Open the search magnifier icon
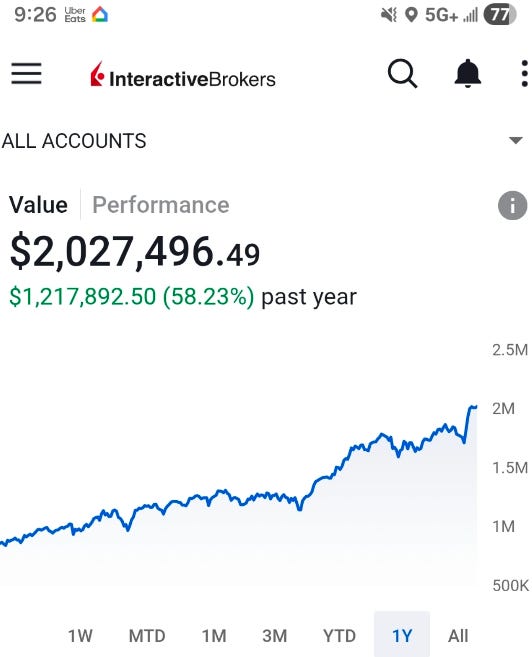532x657 pixels. (402, 74)
